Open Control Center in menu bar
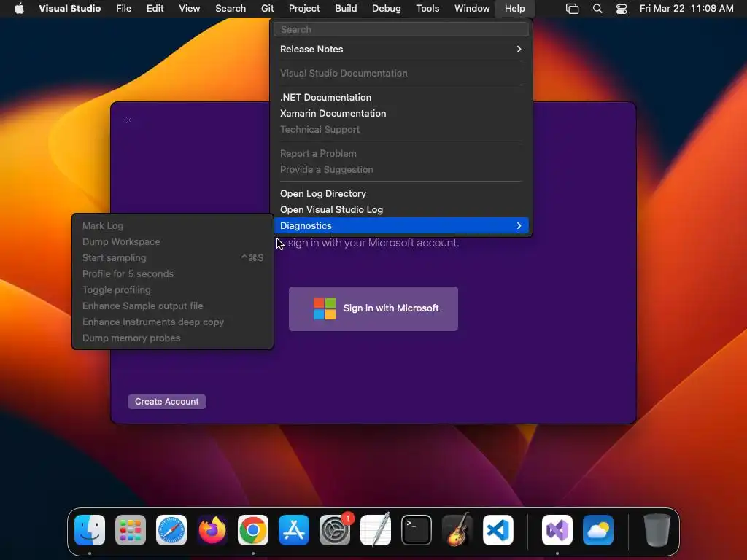 click(x=622, y=9)
